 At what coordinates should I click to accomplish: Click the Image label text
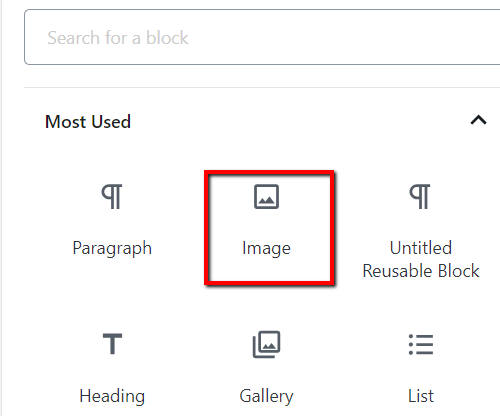[266, 249]
